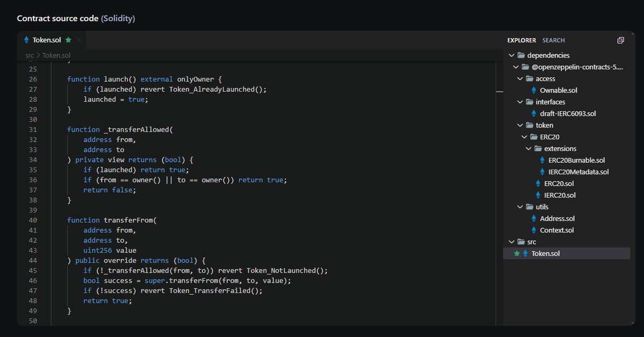Click the folder icon next to access
The image size is (644, 337).
pyautogui.click(x=529, y=78)
